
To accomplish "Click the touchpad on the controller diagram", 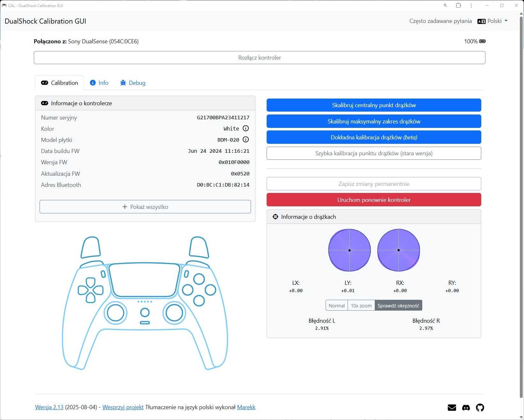I will (144, 280).
